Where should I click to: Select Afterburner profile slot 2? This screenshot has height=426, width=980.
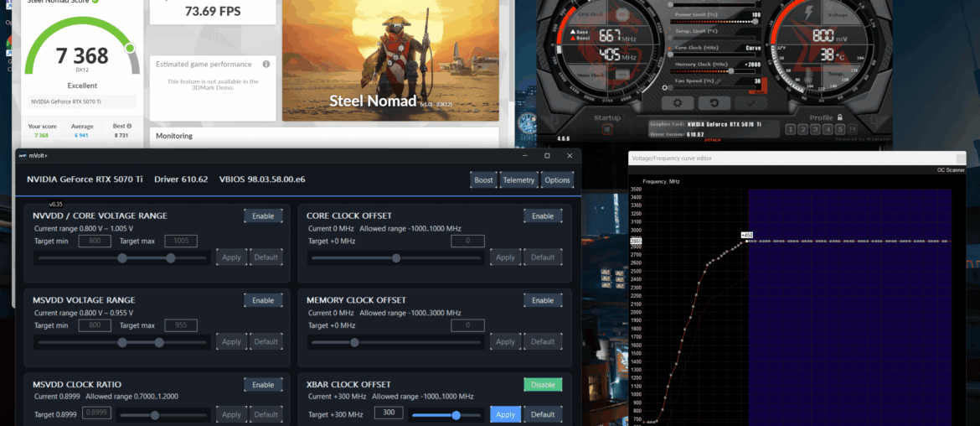[802, 129]
